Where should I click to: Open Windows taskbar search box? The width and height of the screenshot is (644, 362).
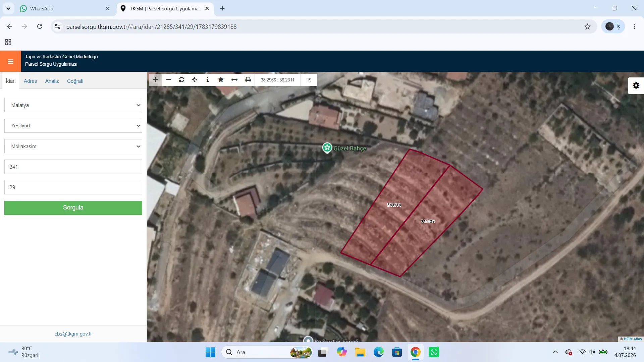coord(267,352)
